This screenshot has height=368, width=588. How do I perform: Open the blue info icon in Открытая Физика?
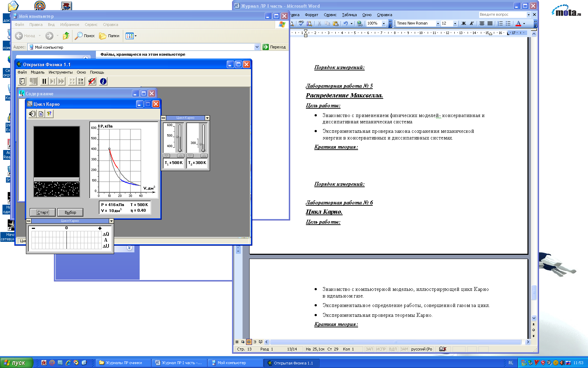coord(103,81)
